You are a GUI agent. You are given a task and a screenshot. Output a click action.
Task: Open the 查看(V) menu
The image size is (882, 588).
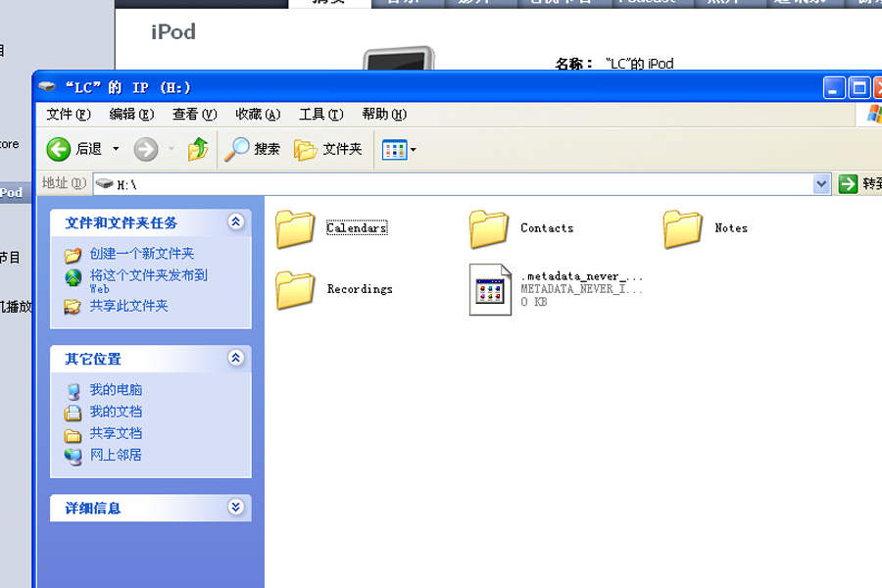pos(195,115)
